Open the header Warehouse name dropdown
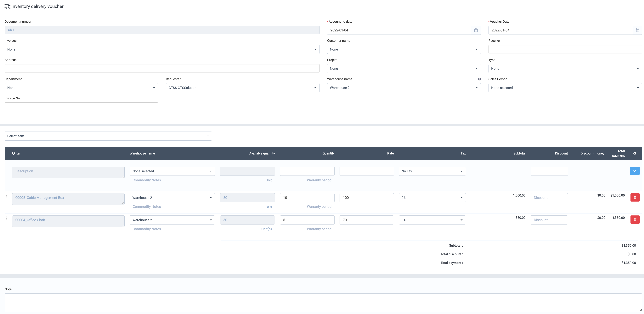The image size is (644, 314). point(404,88)
